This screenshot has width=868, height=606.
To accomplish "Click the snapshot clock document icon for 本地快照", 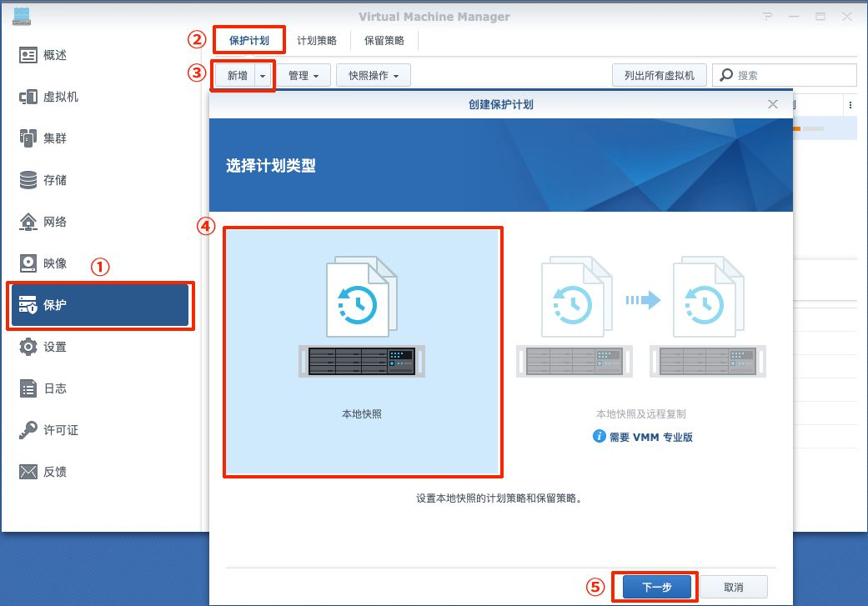I will pos(362,297).
